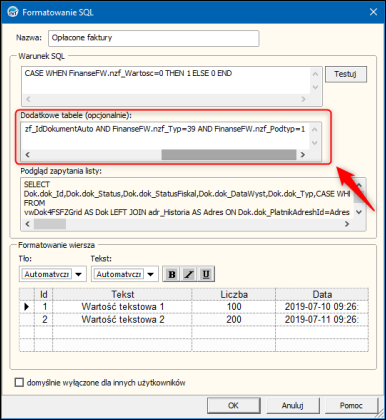The width and height of the screenshot is (386, 420).
Task: Click inside the Warunek SQL text area
Action: [x=167, y=81]
